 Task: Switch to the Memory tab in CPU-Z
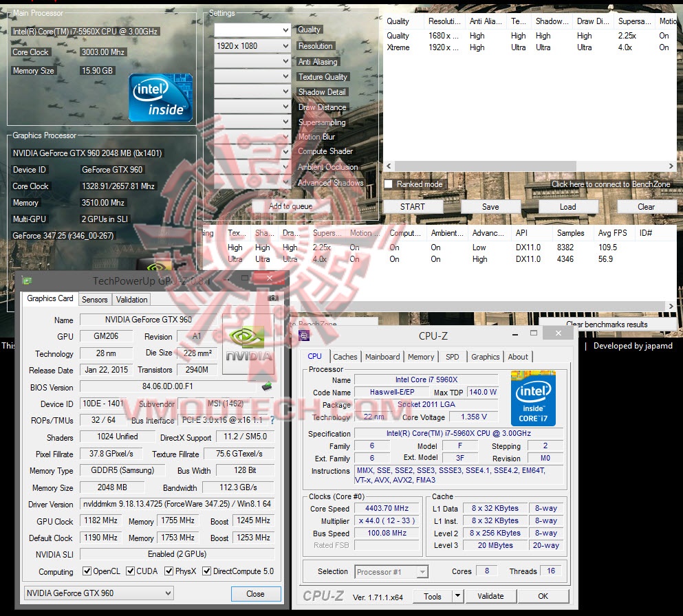pos(421,357)
